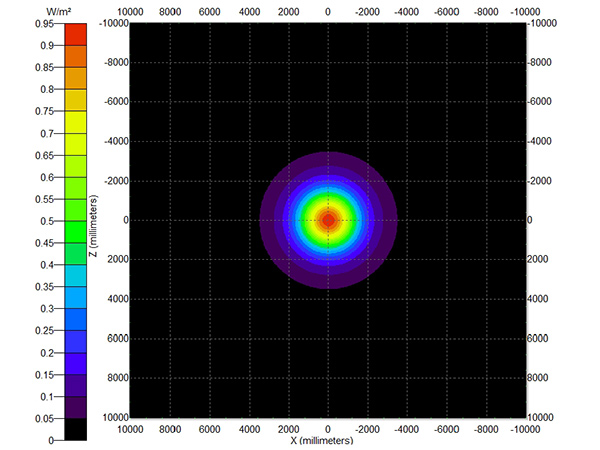Select 2000 on the right Z axis
600x450 pixels.
click(538, 259)
